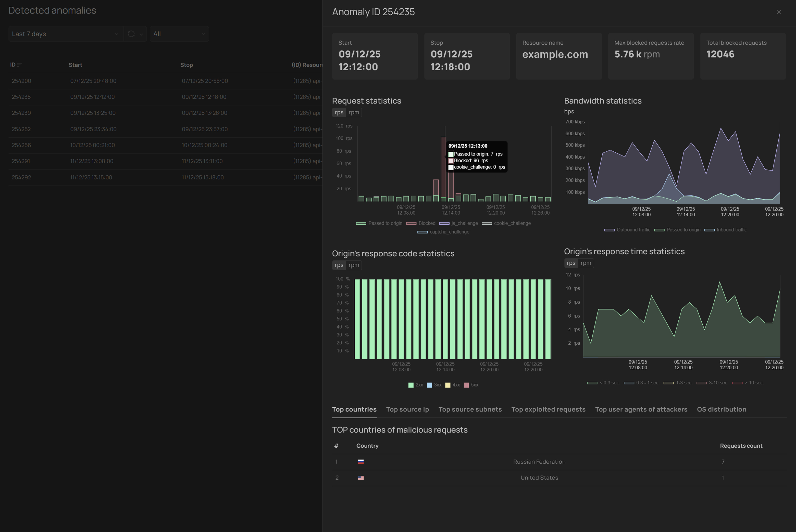The height and width of the screenshot is (532, 796).
Task: Switch Request statistics to rpm
Action: pos(354,113)
